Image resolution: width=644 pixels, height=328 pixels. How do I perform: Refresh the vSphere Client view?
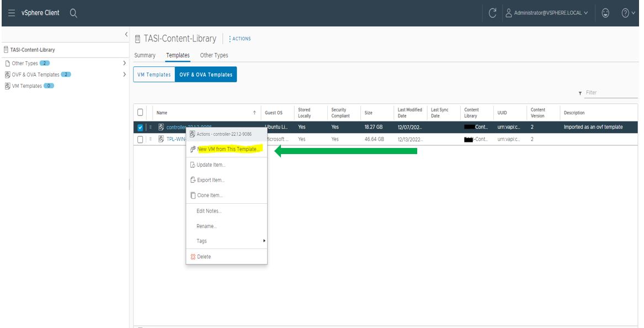[x=492, y=13]
